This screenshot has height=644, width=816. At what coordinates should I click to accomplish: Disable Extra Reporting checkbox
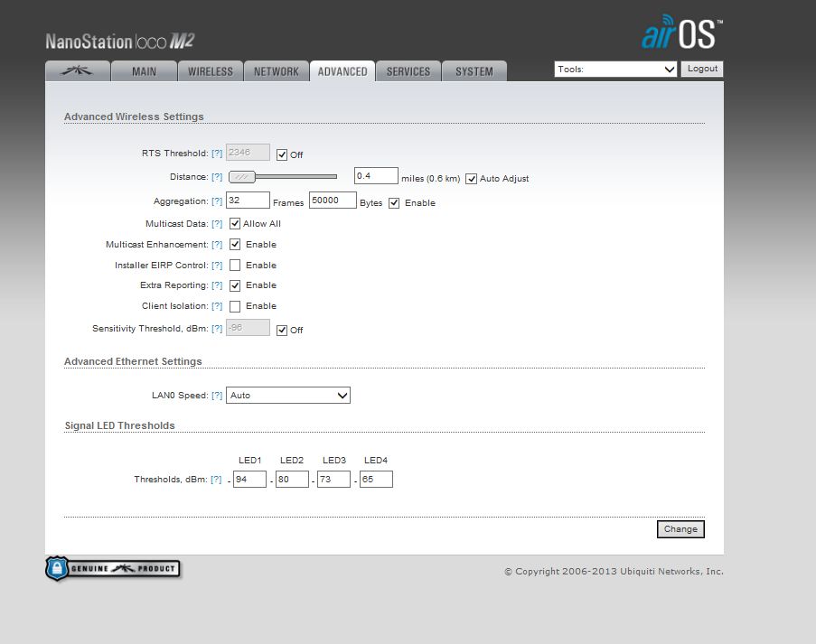[x=235, y=285]
